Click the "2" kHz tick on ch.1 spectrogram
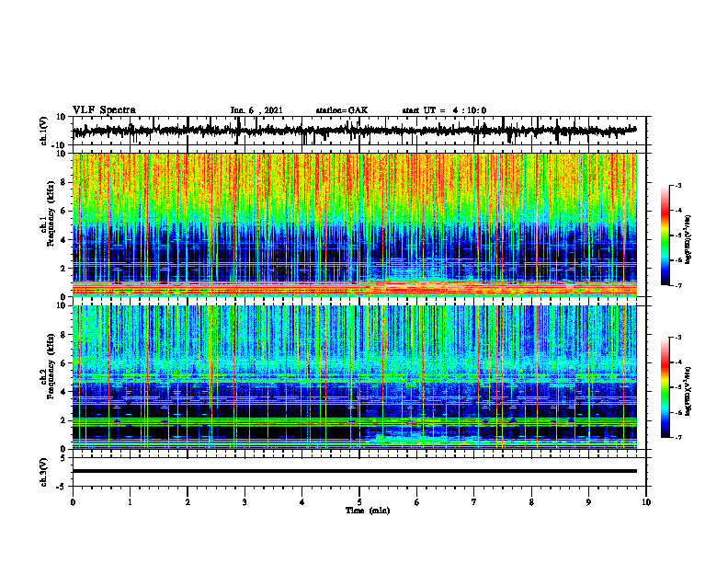The image size is (728, 563). pyautogui.click(x=63, y=269)
